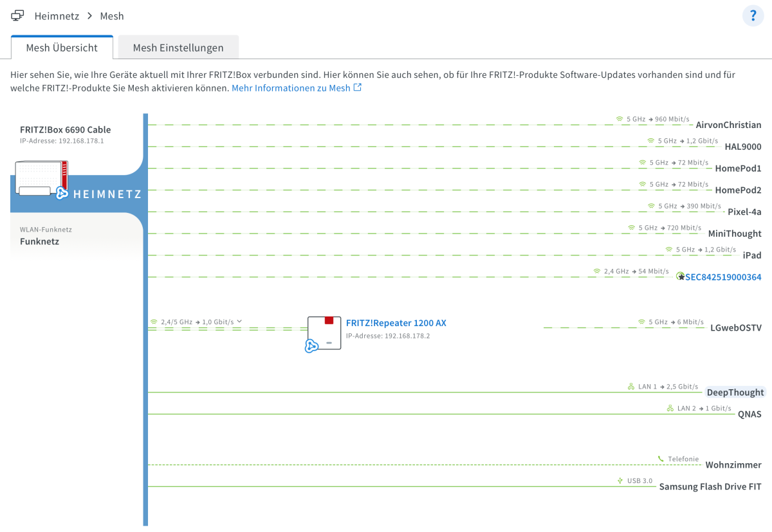Select the LGwebOSTV device

[736, 328]
